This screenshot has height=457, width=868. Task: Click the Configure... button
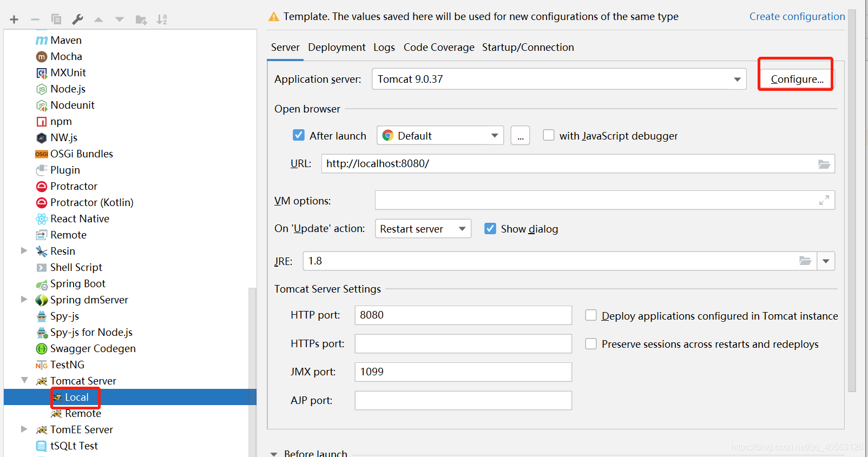tap(797, 79)
